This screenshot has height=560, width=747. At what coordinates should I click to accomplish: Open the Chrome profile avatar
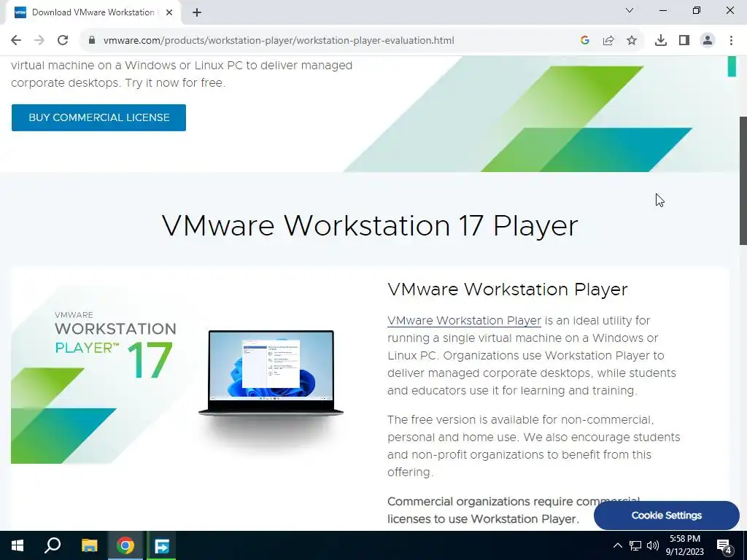coord(708,41)
